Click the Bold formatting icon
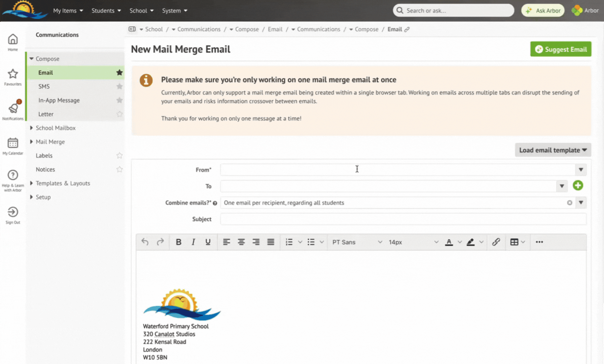604x364 pixels. click(179, 242)
